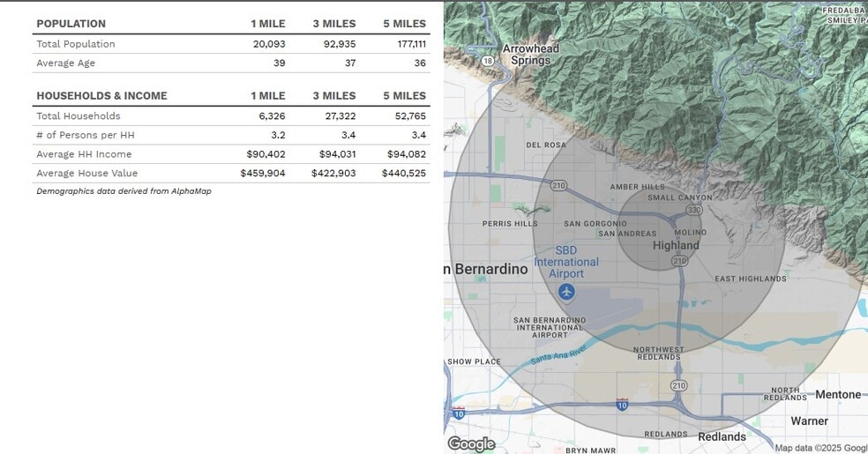Click the Santa Ana River label
This screenshot has width=868, height=454.
coord(559,355)
